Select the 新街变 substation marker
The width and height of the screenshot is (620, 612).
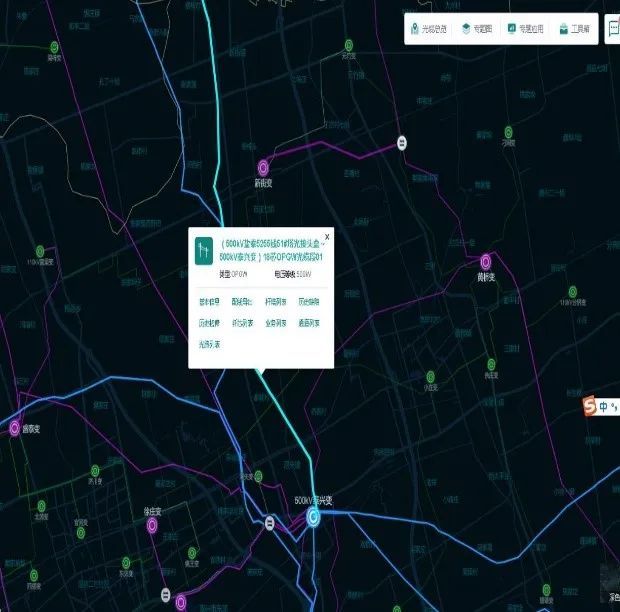click(264, 167)
